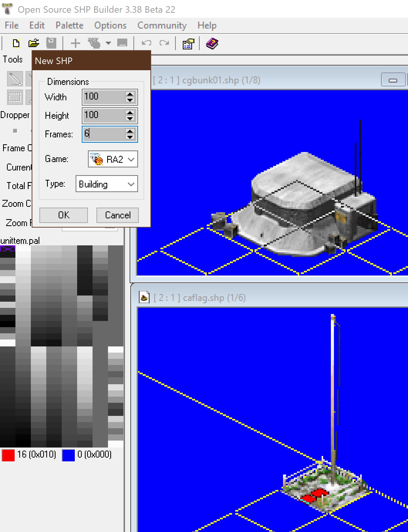
Task: Click the Undo arrow icon
Action: (147, 43)
